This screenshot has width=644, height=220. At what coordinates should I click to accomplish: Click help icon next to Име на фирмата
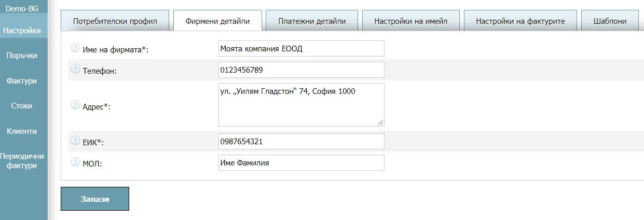coord(75,48)
